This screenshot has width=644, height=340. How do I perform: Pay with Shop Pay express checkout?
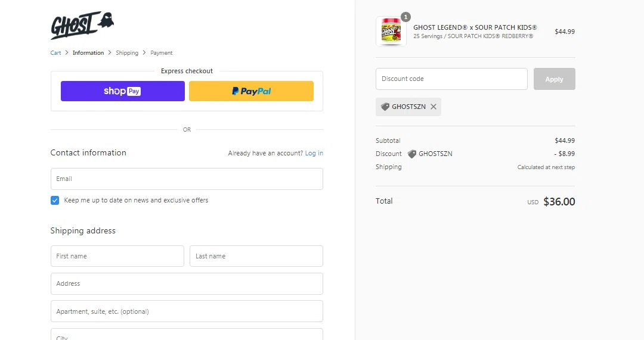click(123, 91)
